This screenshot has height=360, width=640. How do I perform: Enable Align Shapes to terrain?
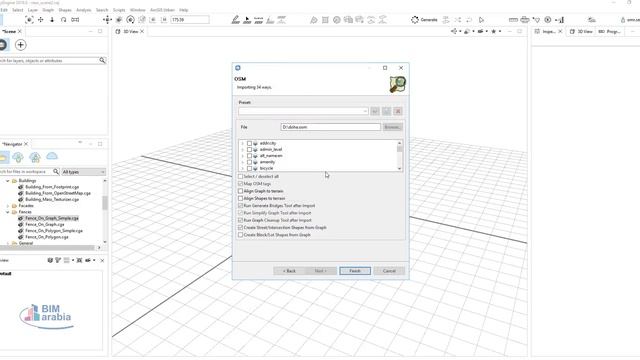point(240,198)
